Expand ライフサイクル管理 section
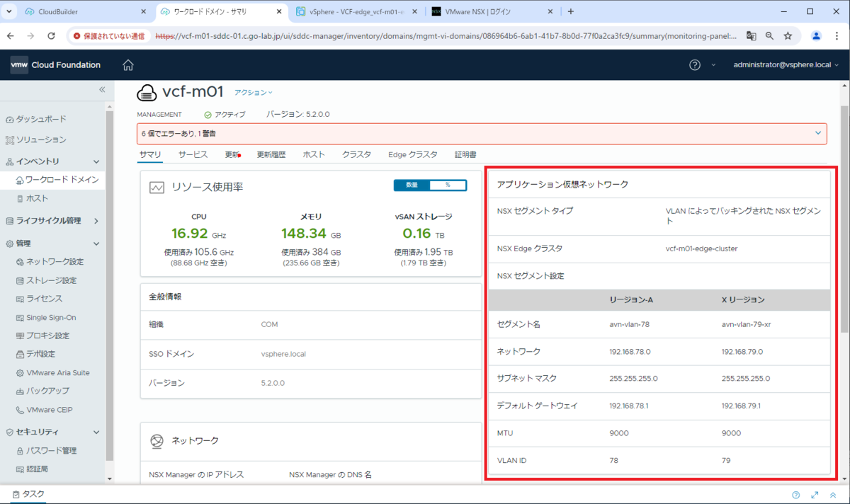This screenshot has width=850, height=504. point(96,221)
